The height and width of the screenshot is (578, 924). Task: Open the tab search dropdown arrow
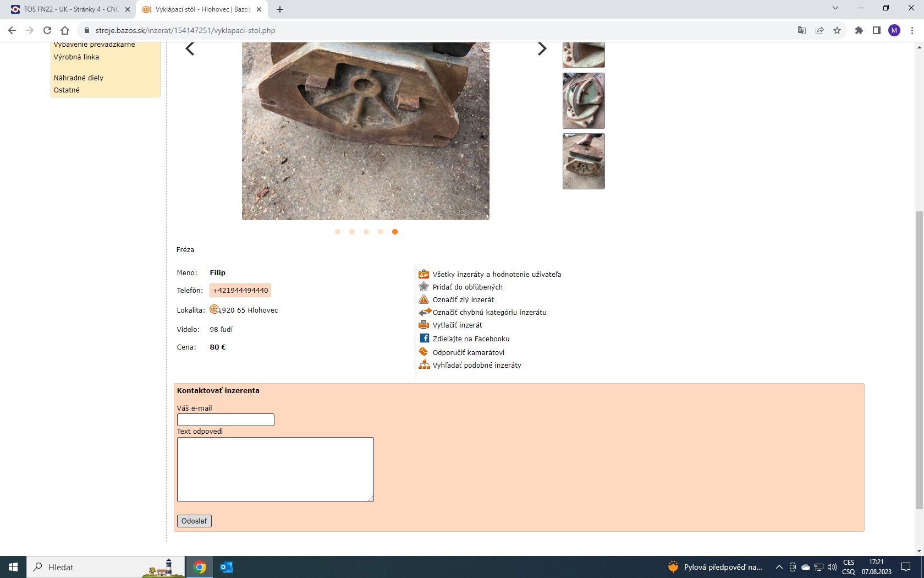coord(835,8)
